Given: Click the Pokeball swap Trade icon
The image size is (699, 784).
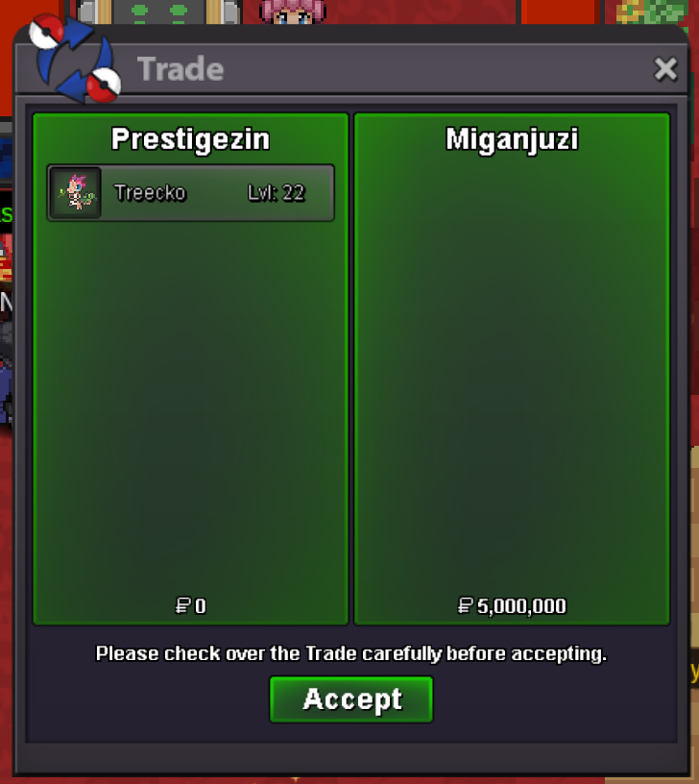Looking at the screenshot, I should click(x=75, y=59).
